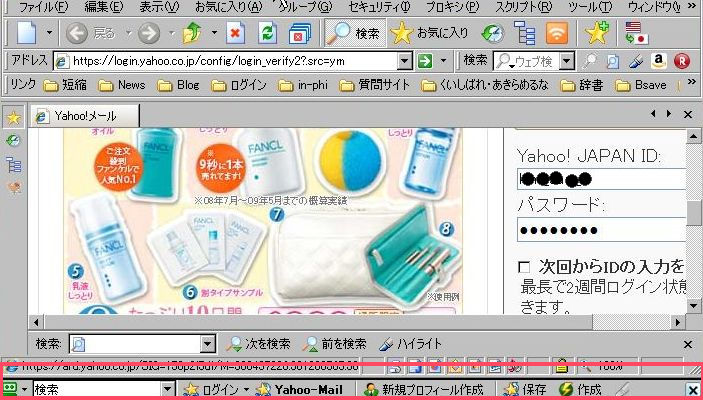Open the dropdown beside the Go arrow
Viewport: 703px width, 400px height.
(x=443, y=61)
